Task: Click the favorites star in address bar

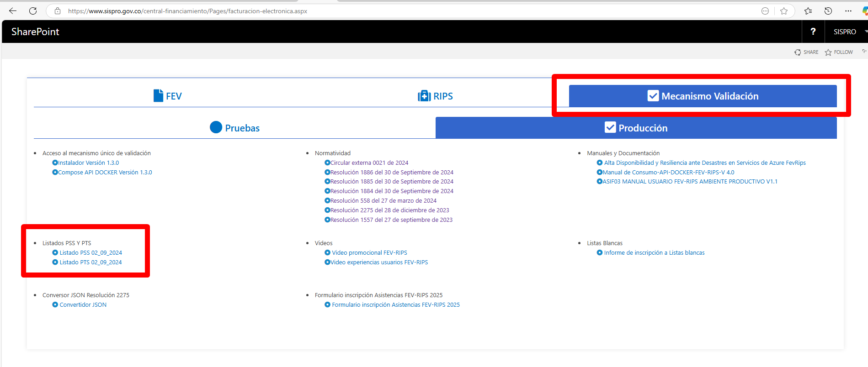Action: pos(784,11)
